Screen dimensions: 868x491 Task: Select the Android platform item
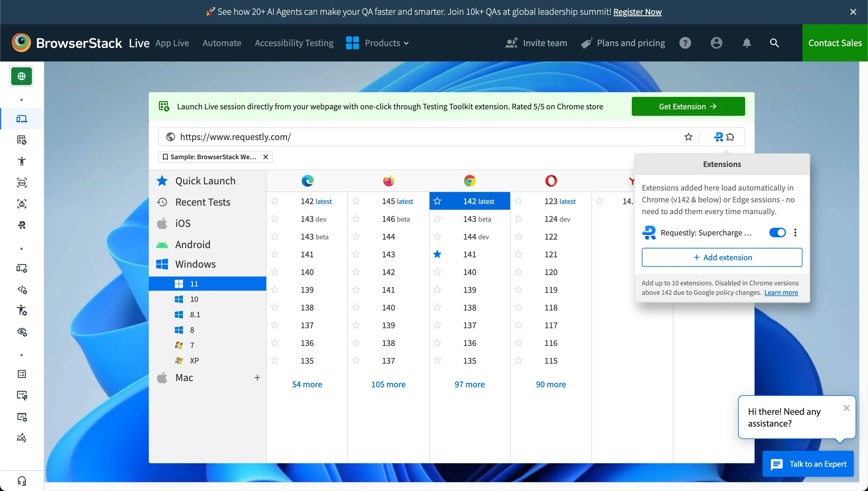[x=192, y=245]
